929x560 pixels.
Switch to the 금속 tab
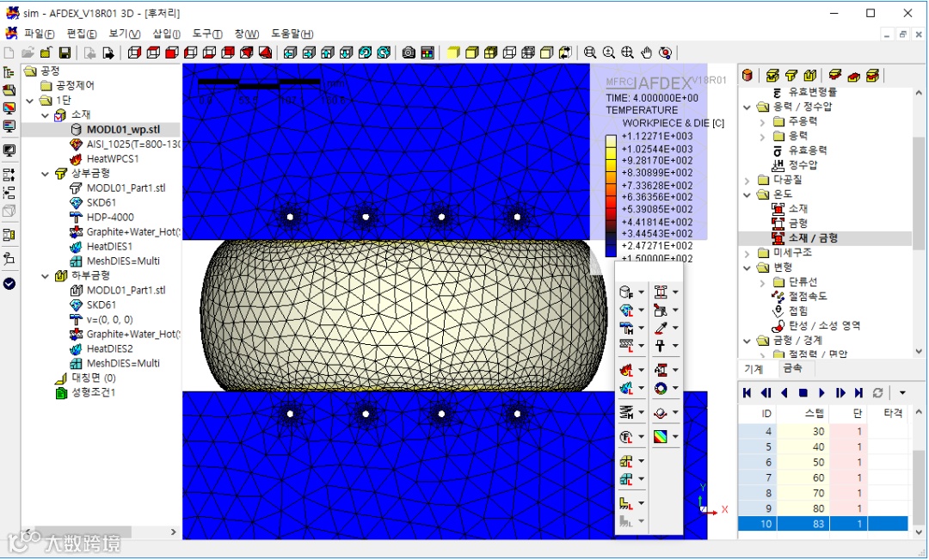coord(793,368)
